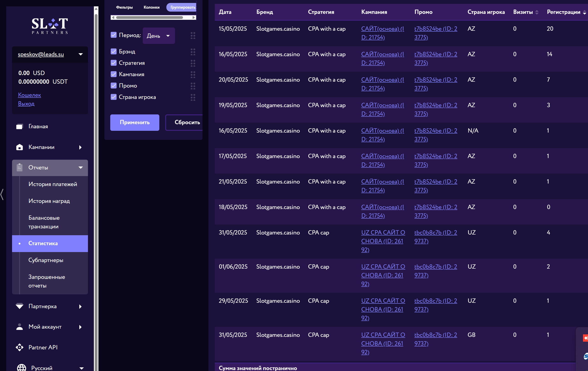Uncheck the Стратегия checkbox
The height and width of the screenshot is (371, 588).
click(x=114, y=63)
